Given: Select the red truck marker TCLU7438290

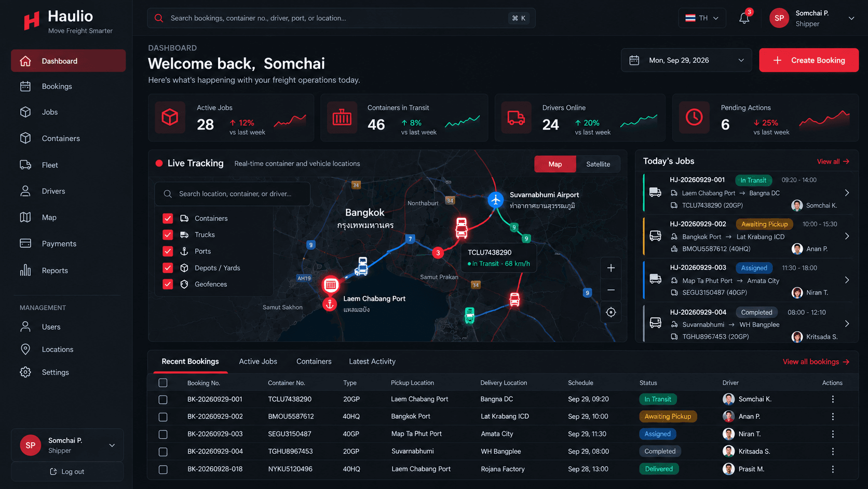Looking at the screenshot, I should 462,228.
